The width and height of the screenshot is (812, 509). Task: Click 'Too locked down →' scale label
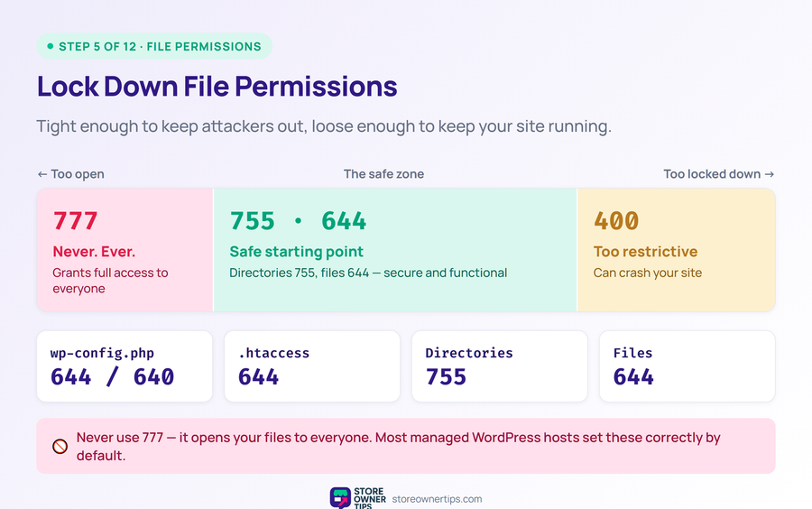tap(719, 174)
